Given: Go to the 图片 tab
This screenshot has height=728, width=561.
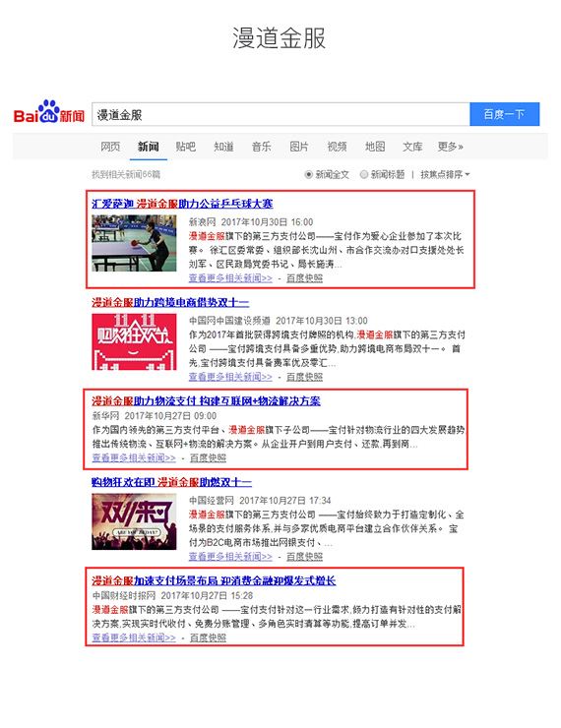Looking at the screenshot, I should (x=299, y=147).
